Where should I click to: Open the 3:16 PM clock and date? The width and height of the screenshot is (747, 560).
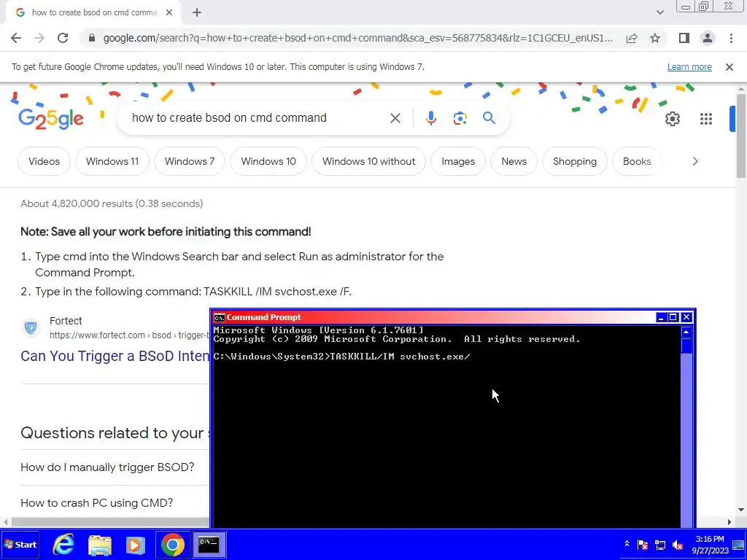point(710,545)
